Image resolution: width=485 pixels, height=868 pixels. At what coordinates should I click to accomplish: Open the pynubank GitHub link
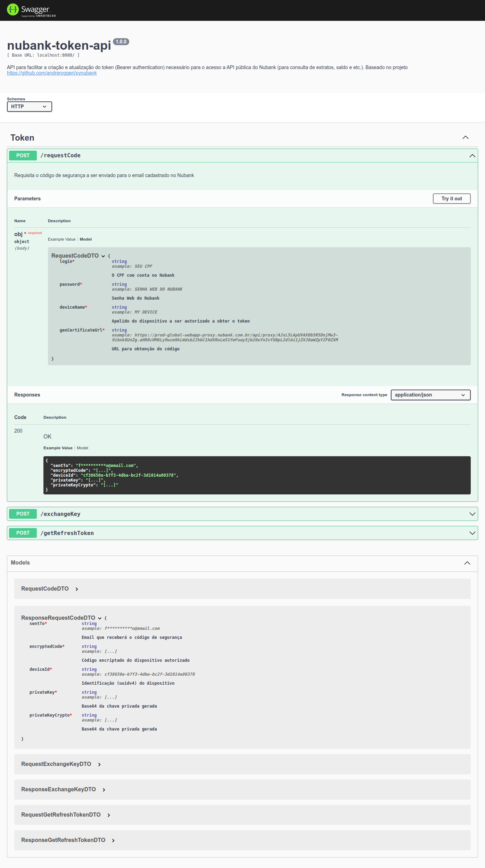[x=52, y=73]
